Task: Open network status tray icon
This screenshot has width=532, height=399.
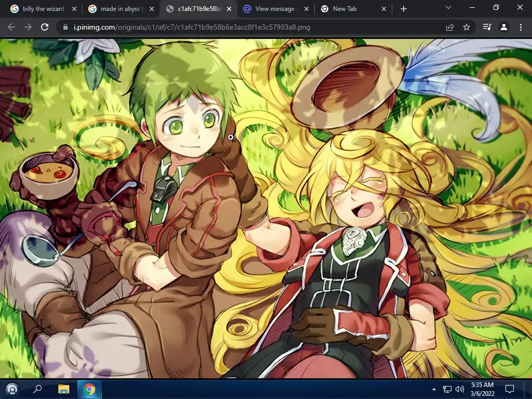Action: coord(447,389)
